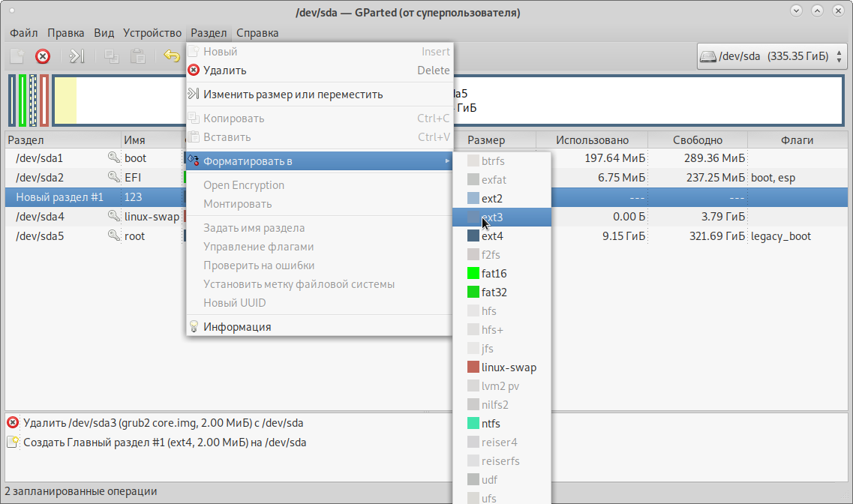Click the resize/move toolbar icon
853x504 pixels.
pos(77,56)
